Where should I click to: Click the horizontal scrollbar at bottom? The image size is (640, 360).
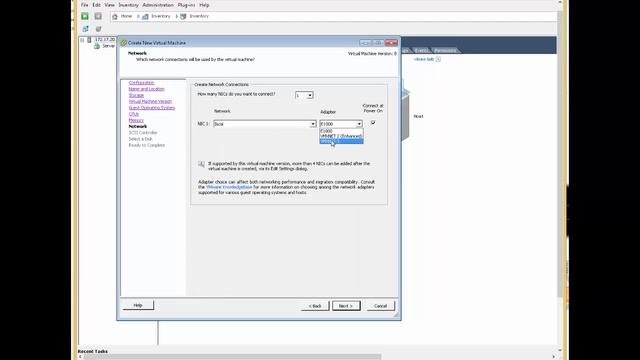coord(233,357)
